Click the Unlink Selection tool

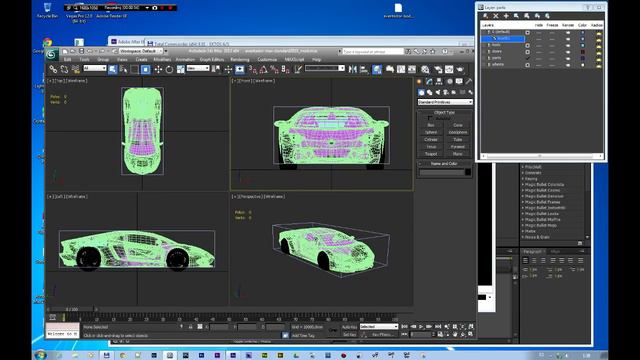64,69
